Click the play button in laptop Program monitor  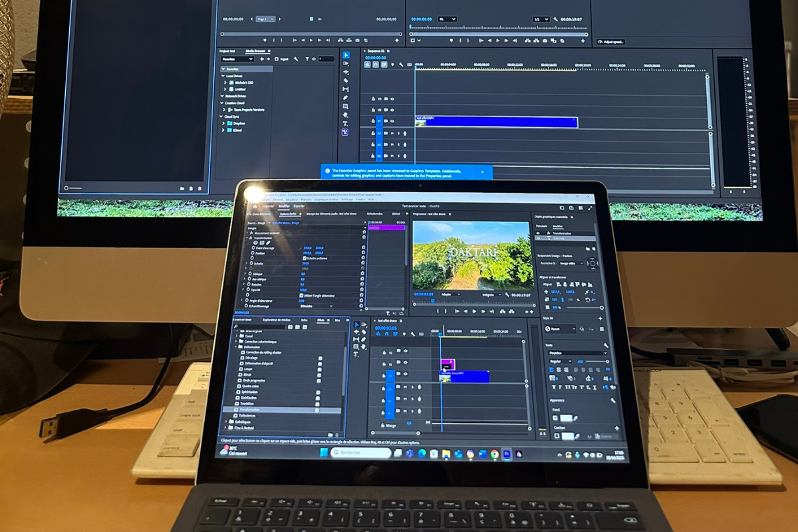tap(473, 311)
